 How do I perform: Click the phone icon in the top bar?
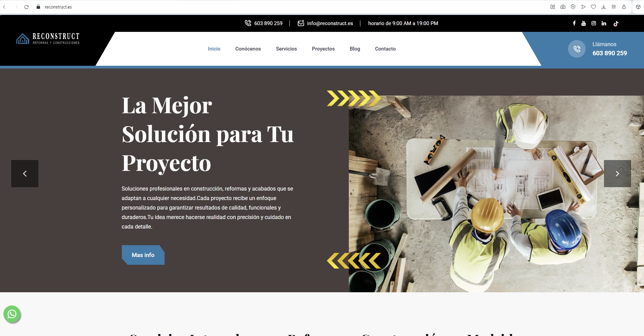coord(248,23)
